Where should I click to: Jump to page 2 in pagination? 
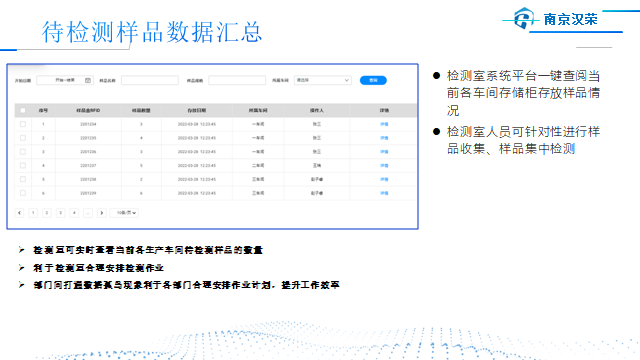[x=47, y=213]
